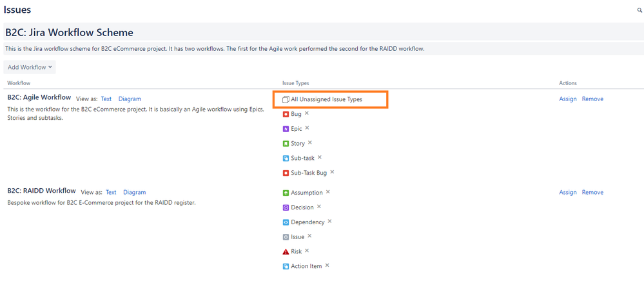644x299 pixels.
Task: Click the blue Dependency issue type icon
Action: (286, 222)
